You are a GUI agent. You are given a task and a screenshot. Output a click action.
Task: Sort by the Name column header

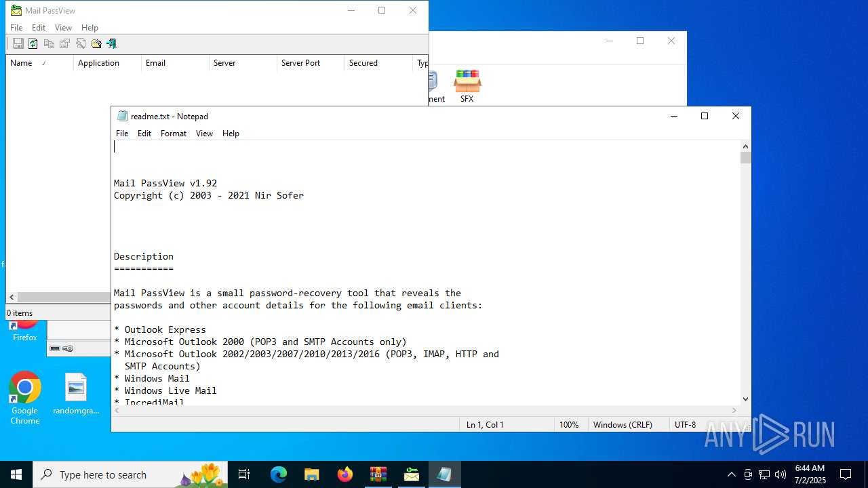click(39, 63)
